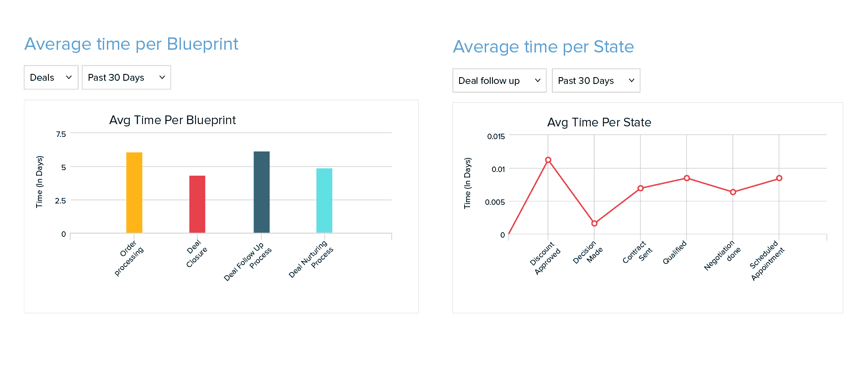Click the Scheduled Appointment data point
868x365 pixels.
point(779,178)
